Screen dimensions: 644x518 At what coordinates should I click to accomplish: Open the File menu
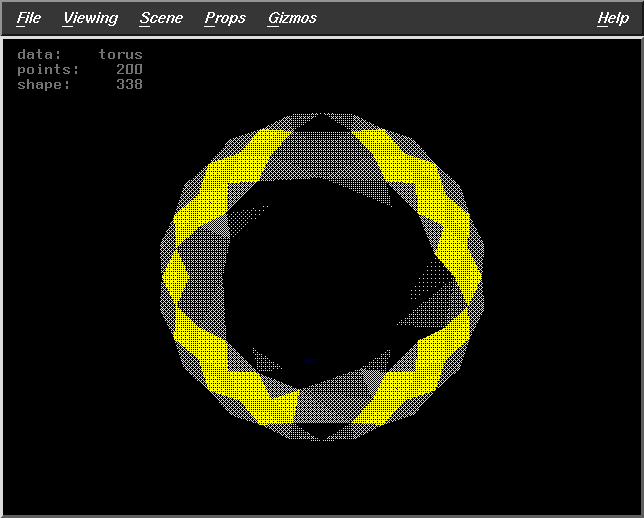pos(29,18)
